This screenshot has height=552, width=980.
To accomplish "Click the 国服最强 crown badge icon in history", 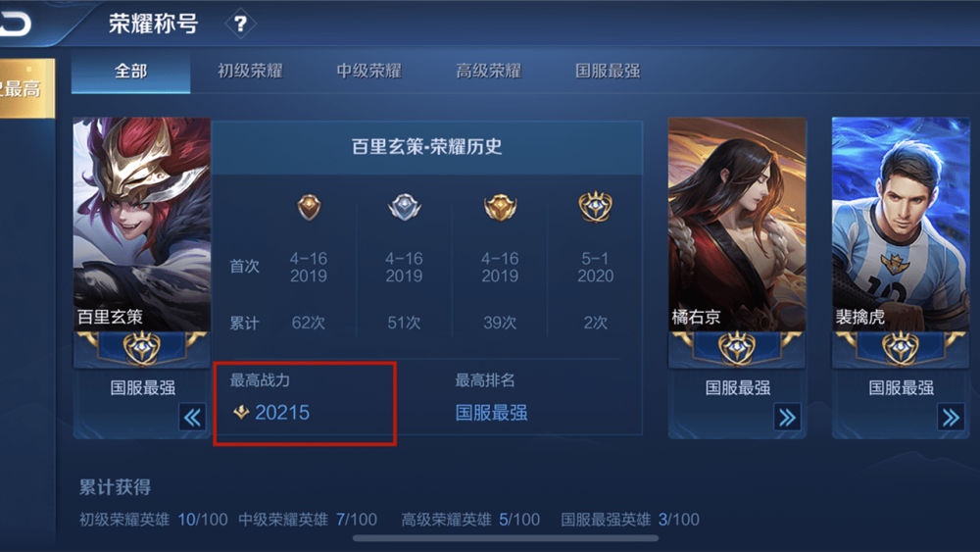I will 595,207.
